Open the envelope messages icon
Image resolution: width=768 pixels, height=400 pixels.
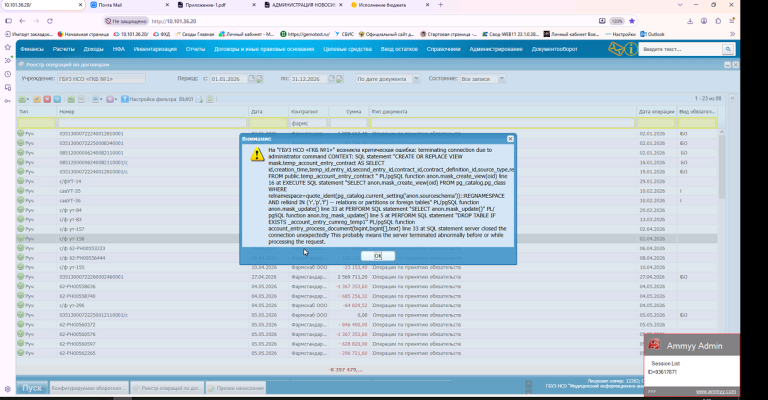click(616, 49)
